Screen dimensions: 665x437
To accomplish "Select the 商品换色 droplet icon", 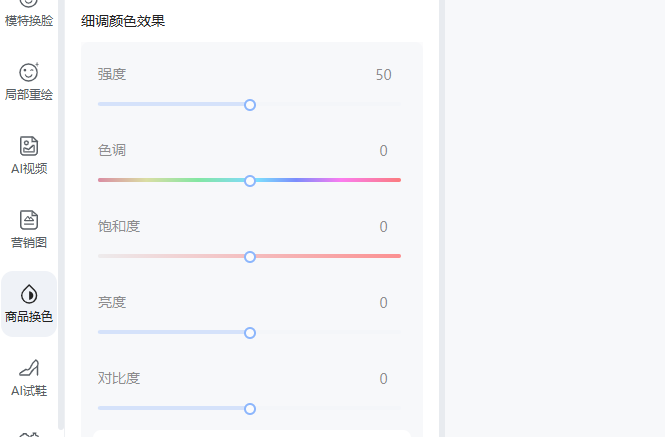I will point(29,294).
